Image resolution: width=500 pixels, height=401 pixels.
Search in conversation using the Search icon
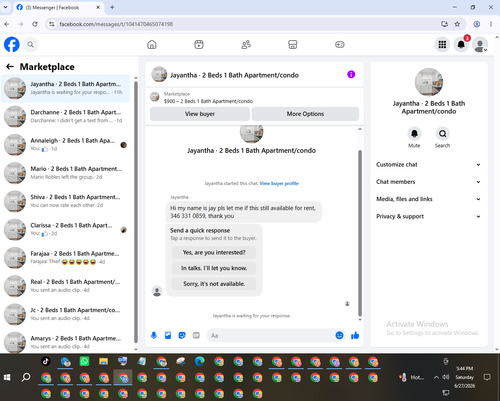(442, 134)
